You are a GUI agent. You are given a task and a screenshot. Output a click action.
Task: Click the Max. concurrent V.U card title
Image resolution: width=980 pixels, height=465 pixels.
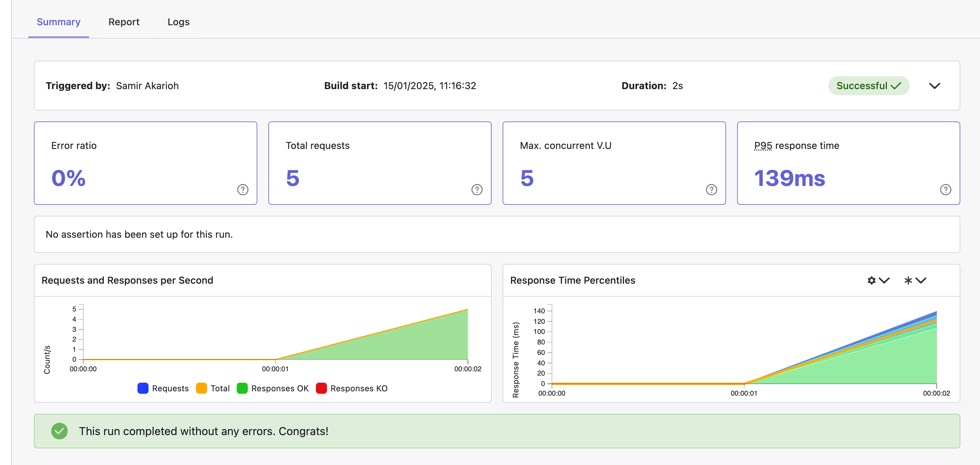[x=566, y=146]
